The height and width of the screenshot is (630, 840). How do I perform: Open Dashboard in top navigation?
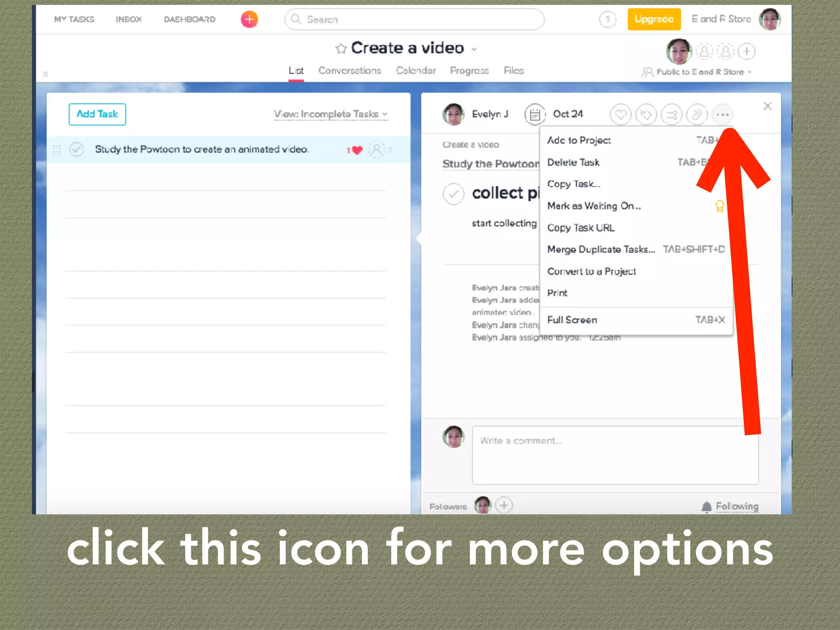189,19
